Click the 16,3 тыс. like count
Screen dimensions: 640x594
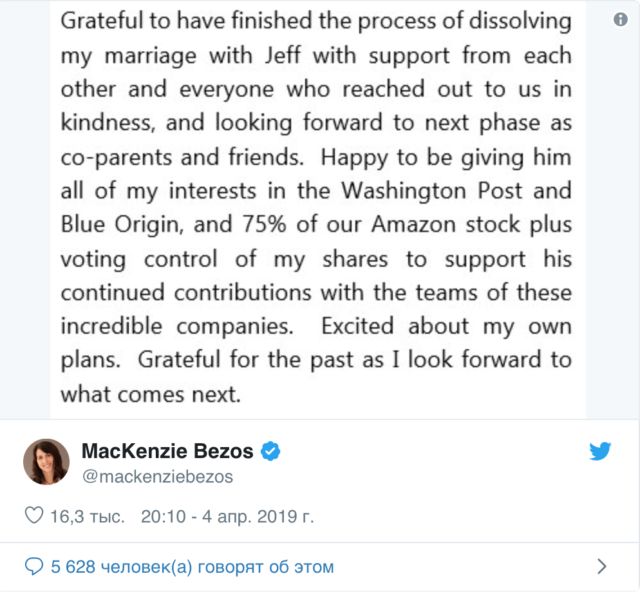pyautogui.click(x=88, y=517)
